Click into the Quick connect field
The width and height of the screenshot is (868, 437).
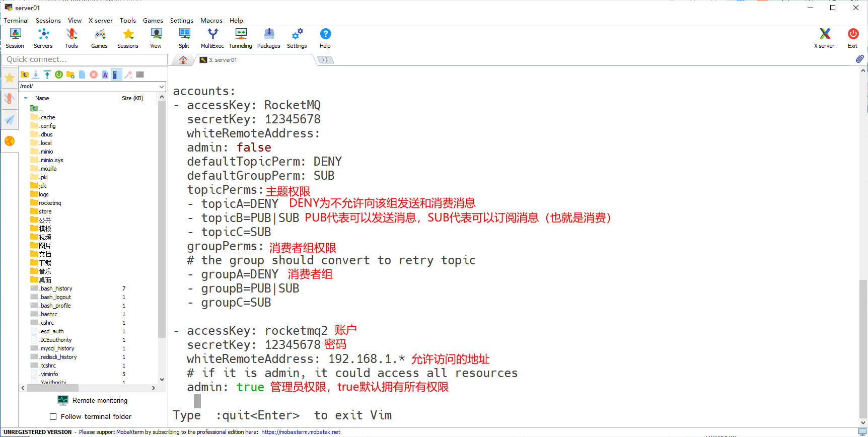pyautogui.click(x=85, y=59)
